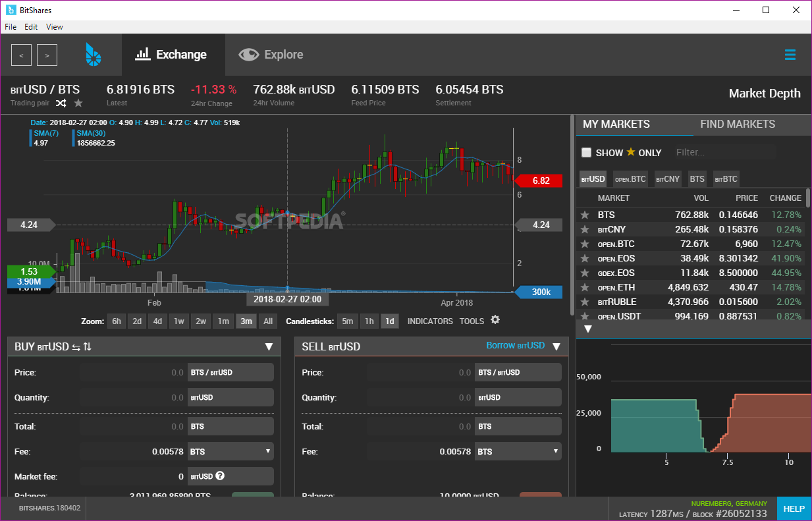
Task: Open the Market Depth view
Action: [x=765, y=94]
